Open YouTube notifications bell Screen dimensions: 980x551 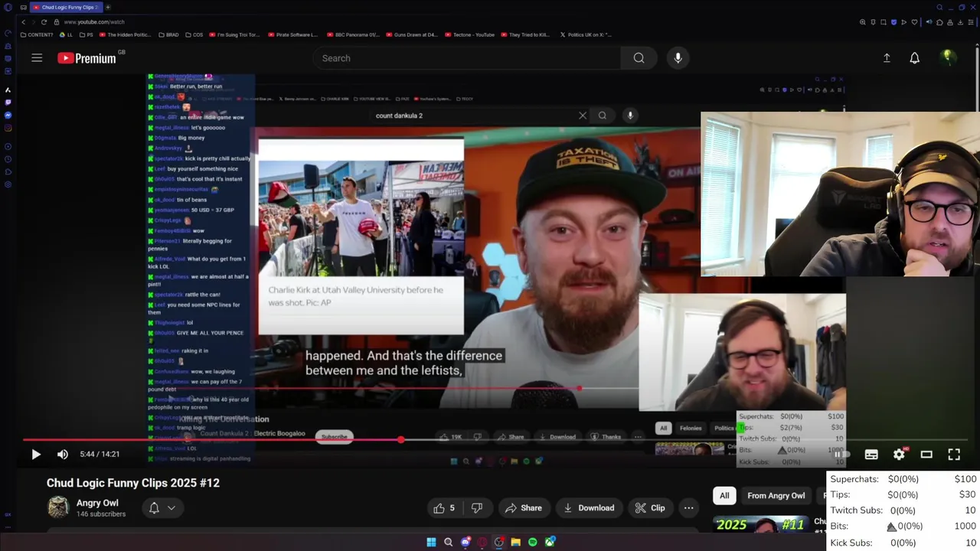914,58
